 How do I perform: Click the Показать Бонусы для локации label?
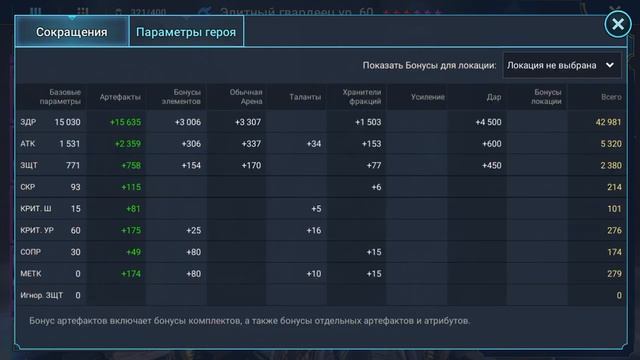point(429,65)
